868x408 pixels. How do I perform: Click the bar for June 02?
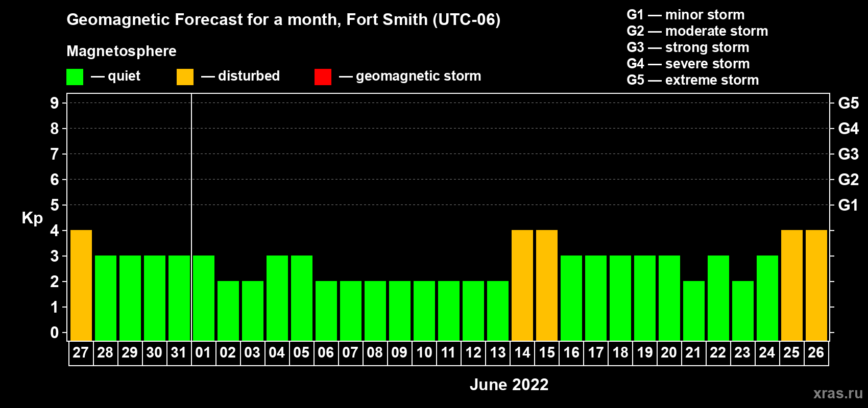pyautogui.click(x=228, y=311)
